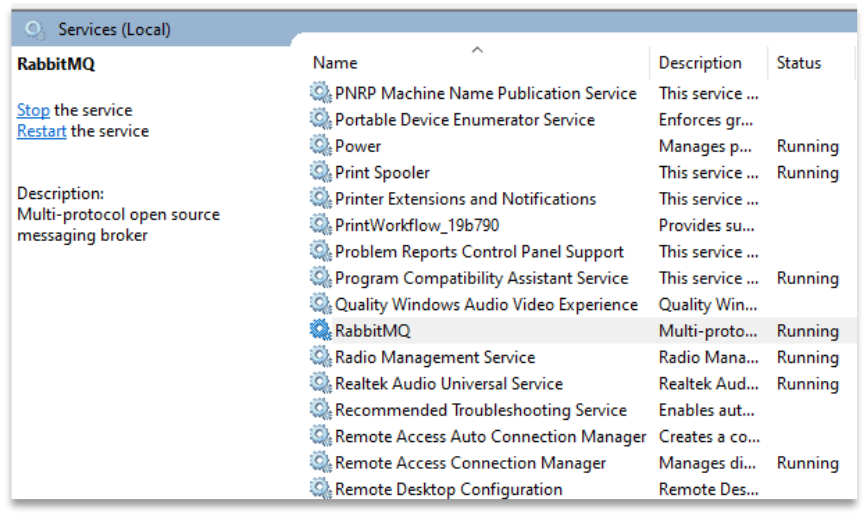Click the Radio Mana... description cell
Image resolution: width=868 pixels, height=517 pixels.
pos(709,357)
